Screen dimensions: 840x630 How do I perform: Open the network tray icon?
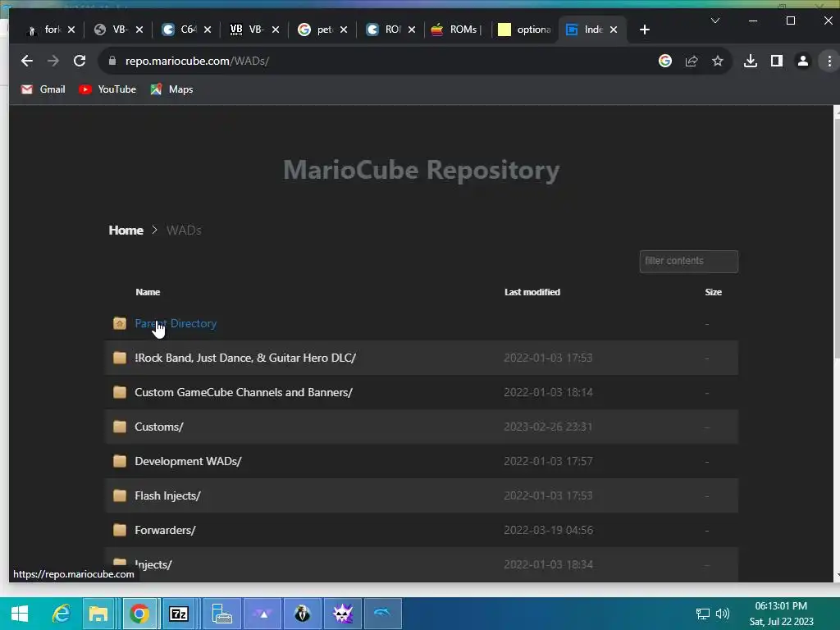pyautogui.click(x=702, y=614)
